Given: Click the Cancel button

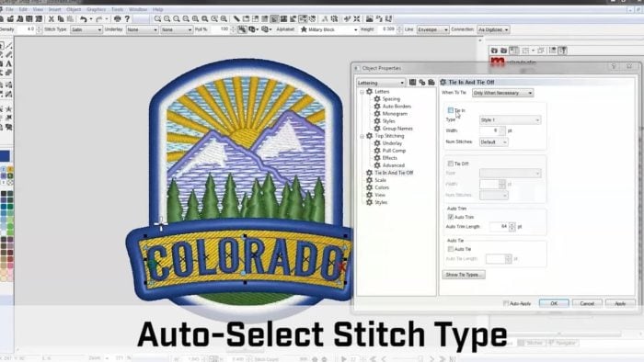Looking at the screenshot, I should pyautogui.click(x=587, y=303).
